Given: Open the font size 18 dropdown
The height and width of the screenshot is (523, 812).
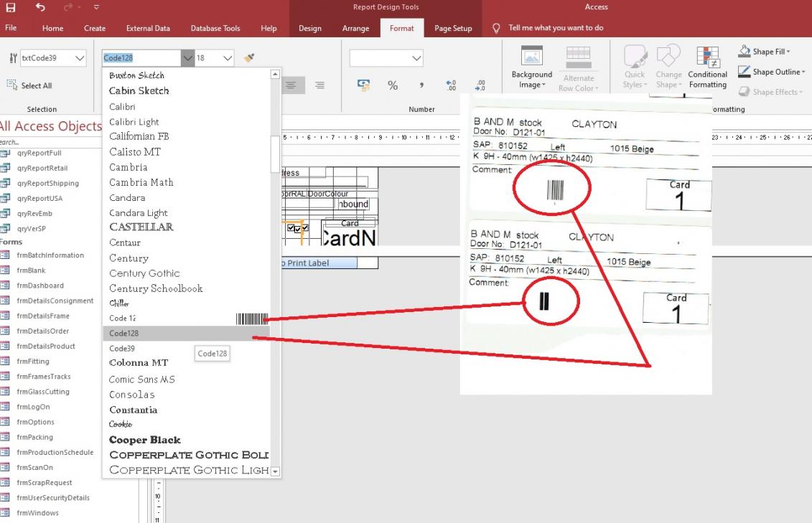Looking at the screenshot, I should coord(228,58).
